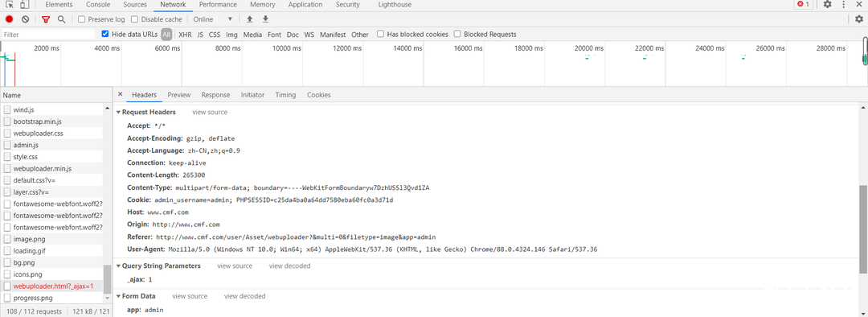Viewport: 868px width, 317px height.
Task: Switch to the Preview detail tab
Action: pos(178,95)
